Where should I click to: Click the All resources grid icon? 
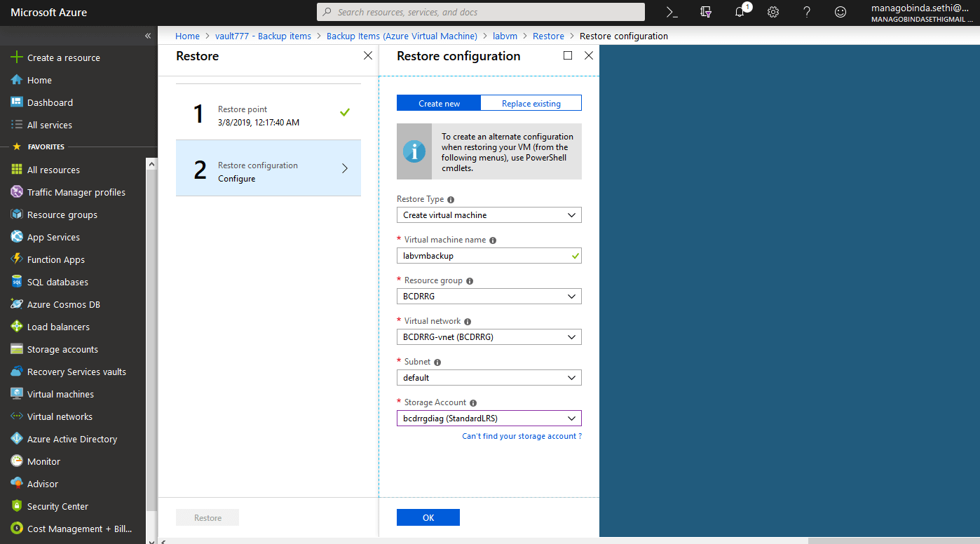pyautogui.click(x=17, y=170)
